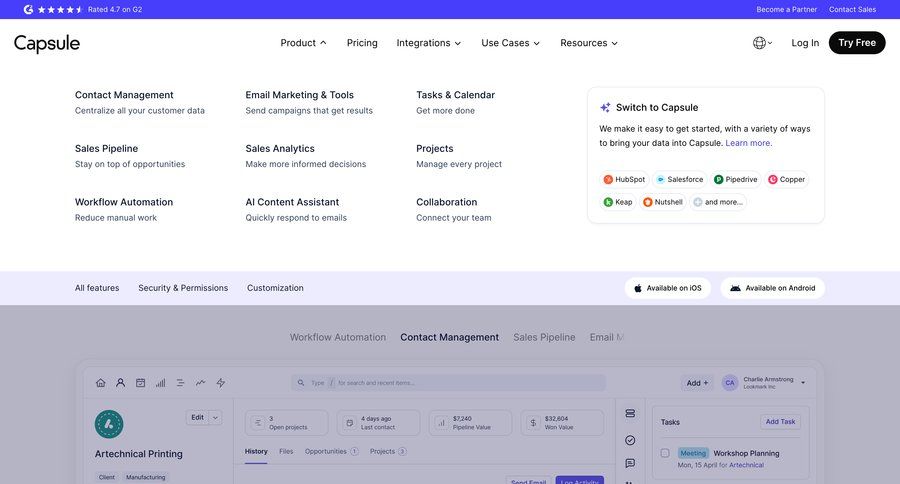Screen dimensions: 900x484
Task: Collapse the Product dropdown menu
Action: [x=304, y=43]
